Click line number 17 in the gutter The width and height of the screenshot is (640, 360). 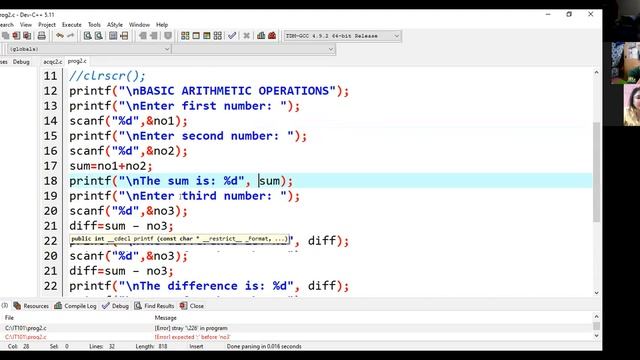click(51, 166)
